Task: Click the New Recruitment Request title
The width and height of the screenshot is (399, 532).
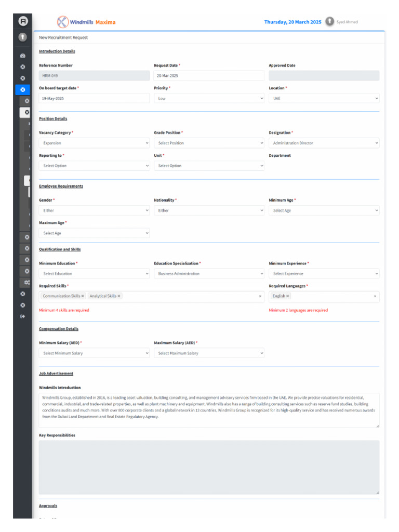Action: pyautogui.click(x=63, y=37)
